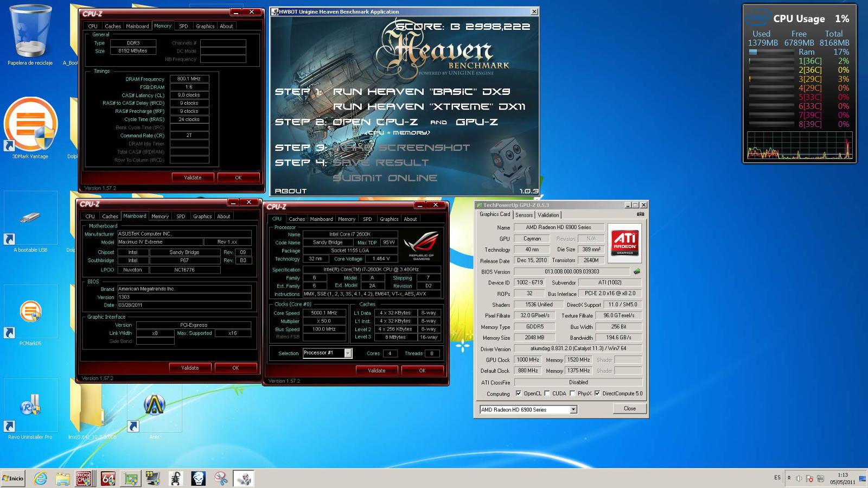Click the Close button in GPU-Z
Image resolution: width=868 pixels, height=488 pixels.
(x=630, y=408)
